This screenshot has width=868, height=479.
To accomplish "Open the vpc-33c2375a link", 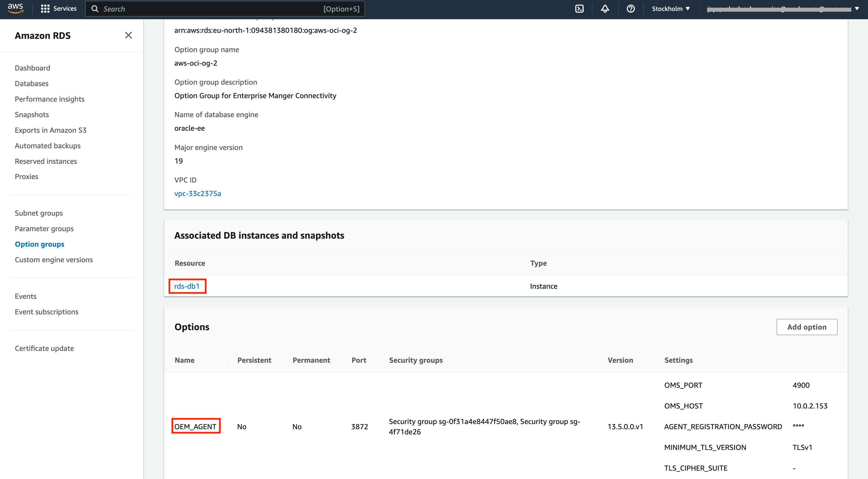I will [x=197, y=193].
